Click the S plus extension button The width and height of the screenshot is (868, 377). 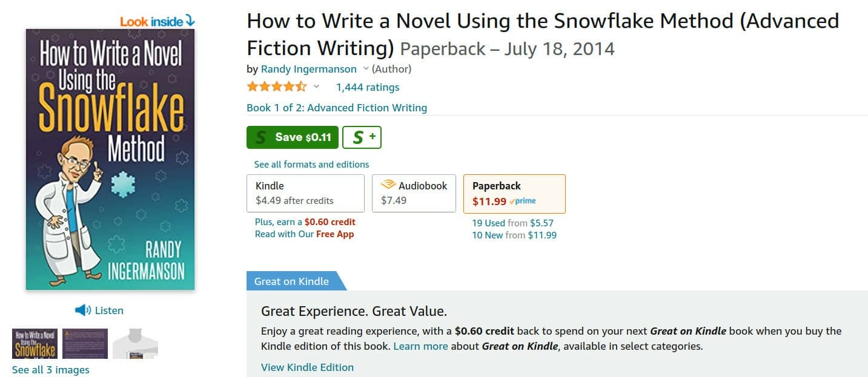(362, 137)
